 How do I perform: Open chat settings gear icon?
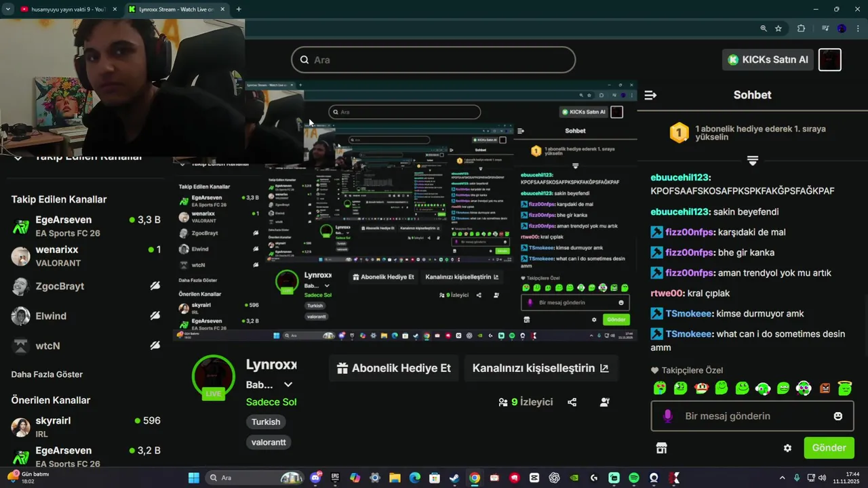tap(787, 448)
